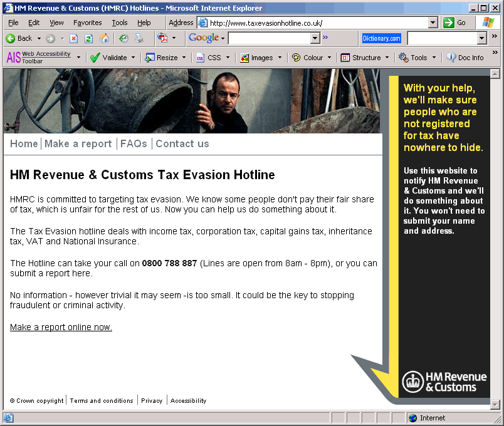Open the Resize window icon
This screenshot has height=426, width=504.
click(150, 58)
